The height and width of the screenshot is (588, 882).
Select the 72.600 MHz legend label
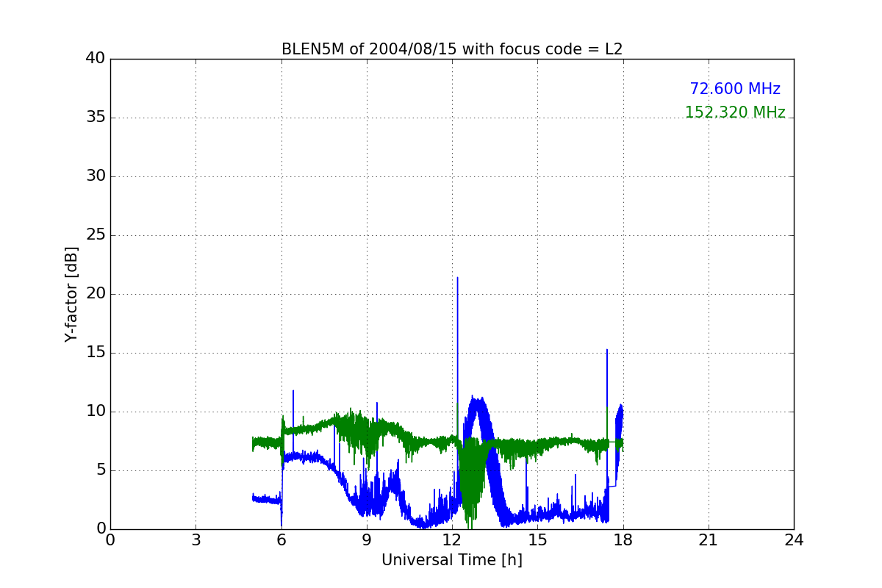pyautogui.click(x=735, y=89)
